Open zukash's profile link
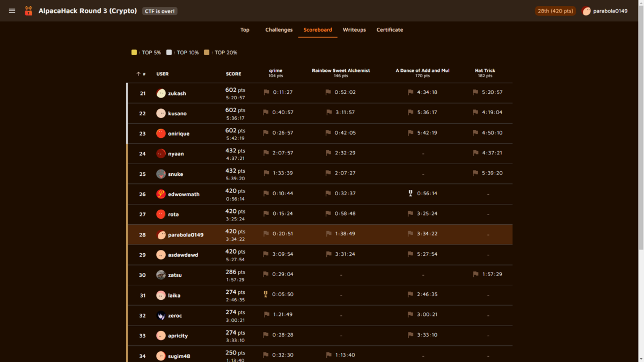The height and width of the screenshot is (362, 644). point(177,93)
